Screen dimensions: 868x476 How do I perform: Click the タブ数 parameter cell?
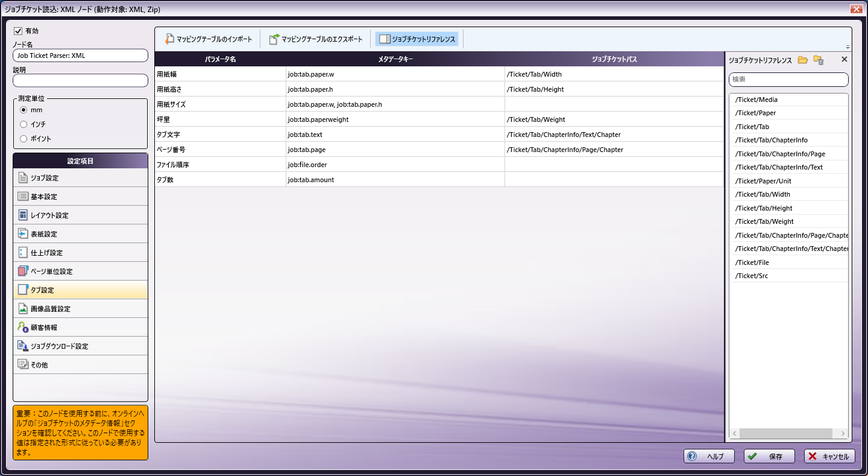pos(221,180)
